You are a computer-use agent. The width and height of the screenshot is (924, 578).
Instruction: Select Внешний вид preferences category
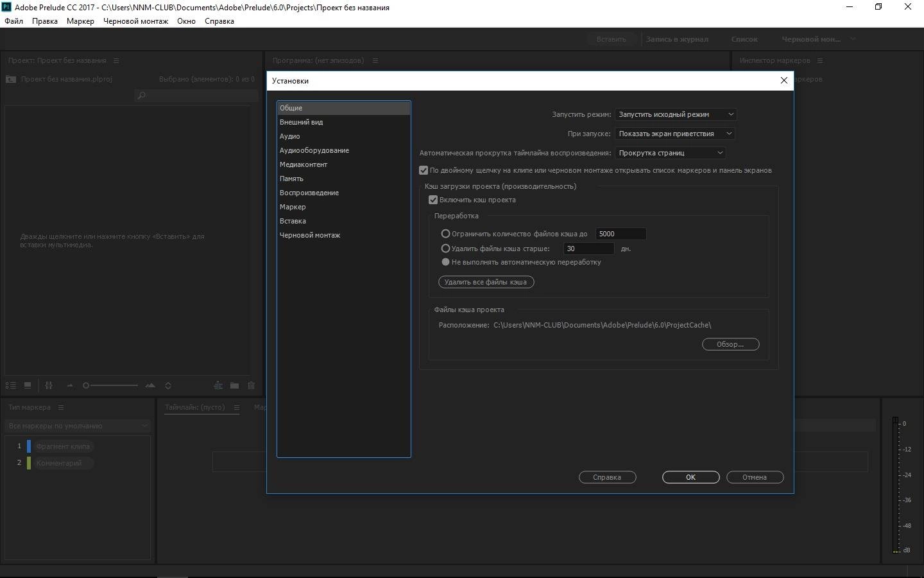pyautogui.click(x=344, y=122)
